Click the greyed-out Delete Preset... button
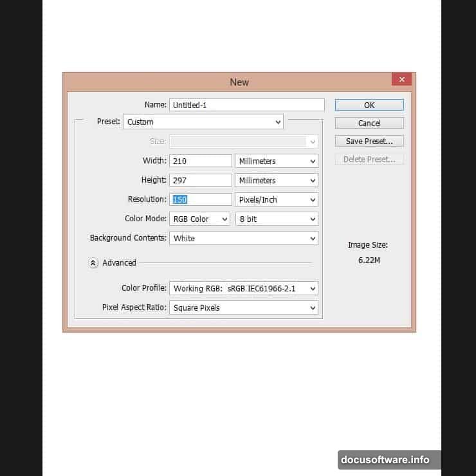Viewport: 476px width, 476px height. point(369,159)
